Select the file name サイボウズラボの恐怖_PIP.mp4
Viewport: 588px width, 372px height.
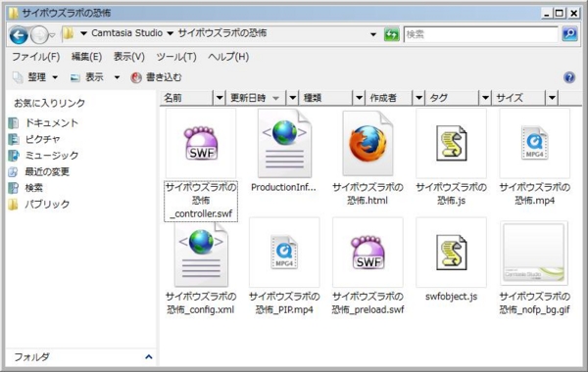(x=284, y=303)
